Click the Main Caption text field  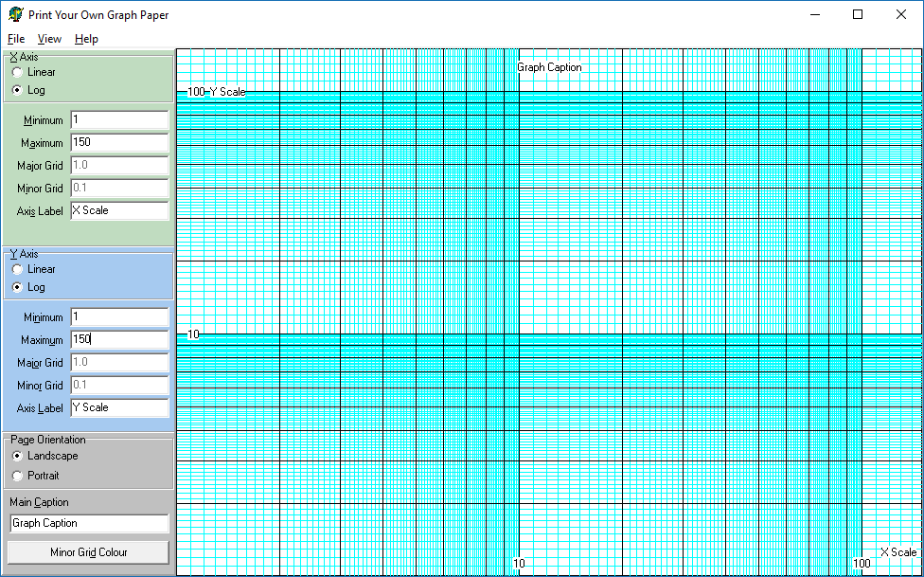(89, 524)
